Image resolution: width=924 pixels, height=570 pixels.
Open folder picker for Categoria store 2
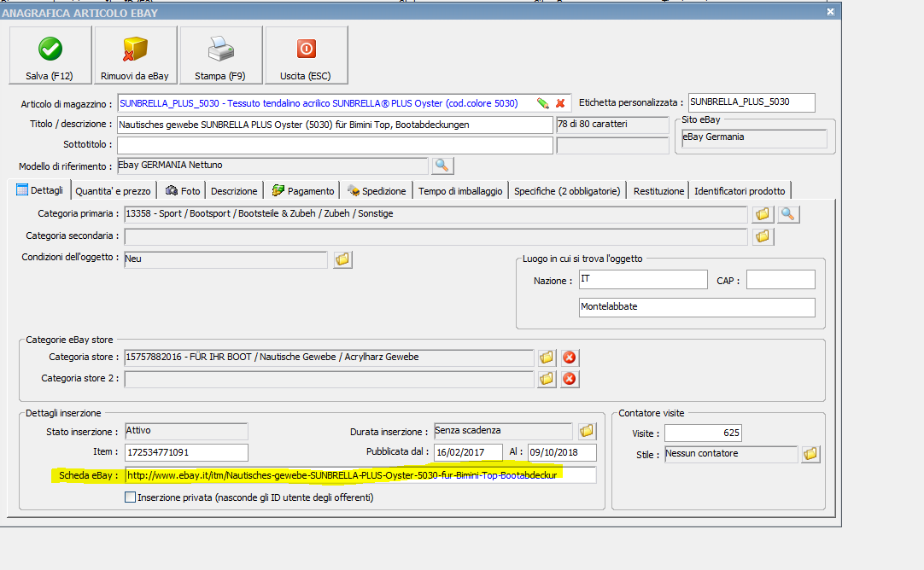tap(547, 379)
